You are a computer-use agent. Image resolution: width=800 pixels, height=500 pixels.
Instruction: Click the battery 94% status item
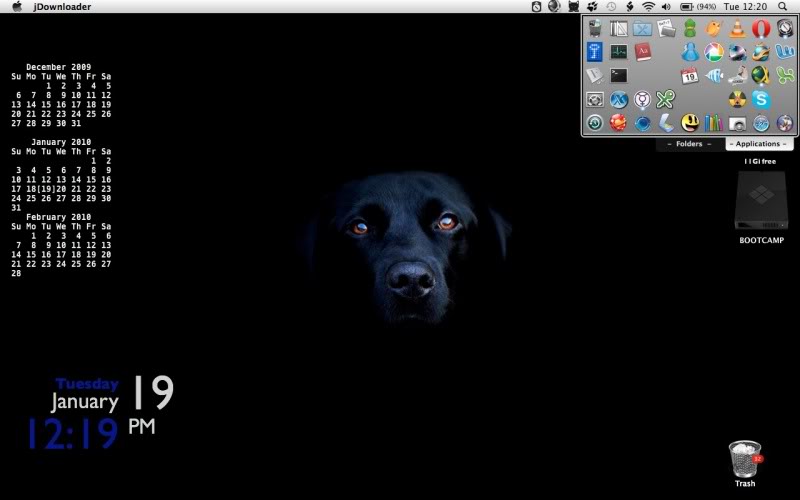[698, 7]
